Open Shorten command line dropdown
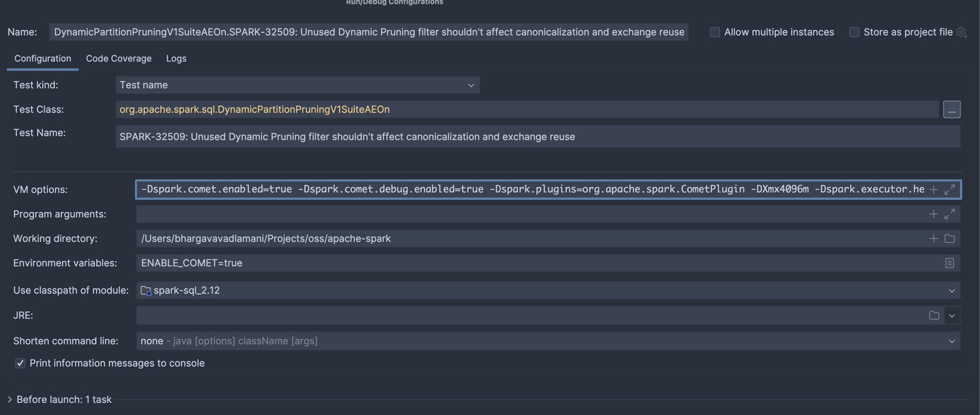The image size is (980, 415). point(547,341)
